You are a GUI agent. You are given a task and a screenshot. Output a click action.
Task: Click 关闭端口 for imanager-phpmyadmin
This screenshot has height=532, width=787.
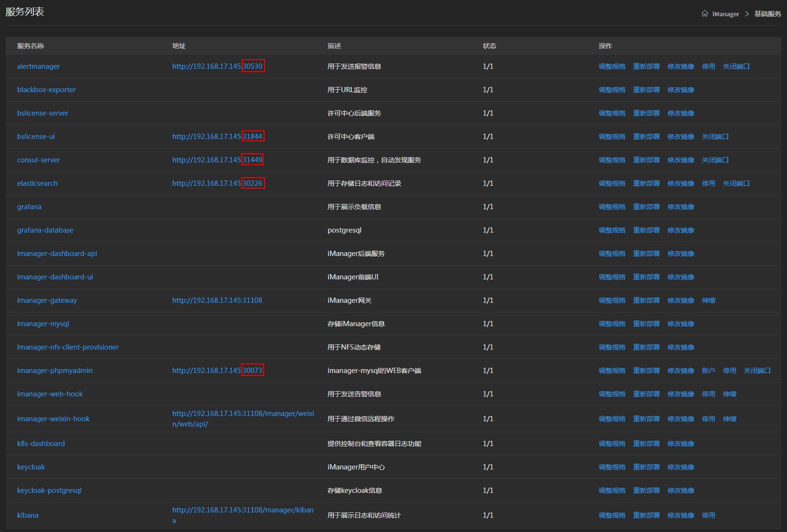click(757, 371)
